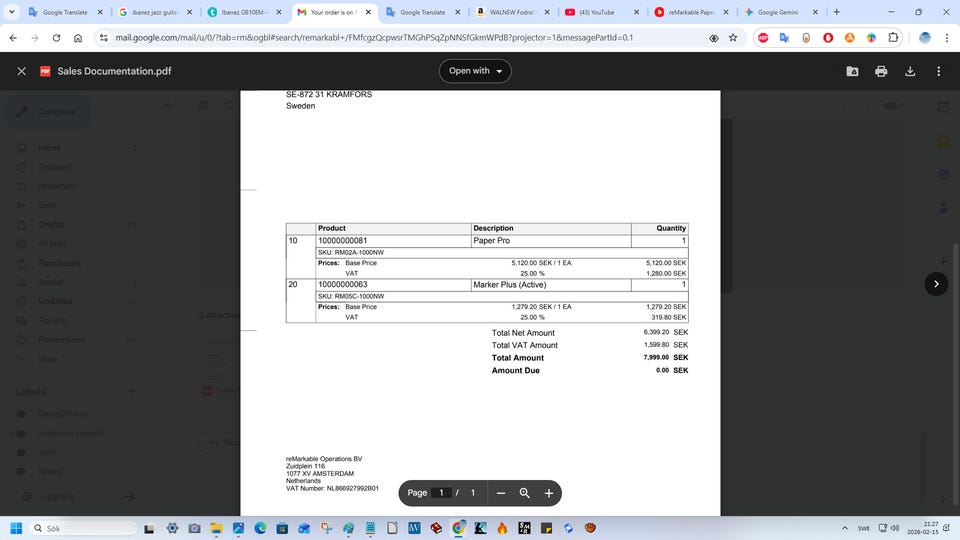Open the Windows Start menu
Screen dimensions: 960x540
click(x=17, y=528)
